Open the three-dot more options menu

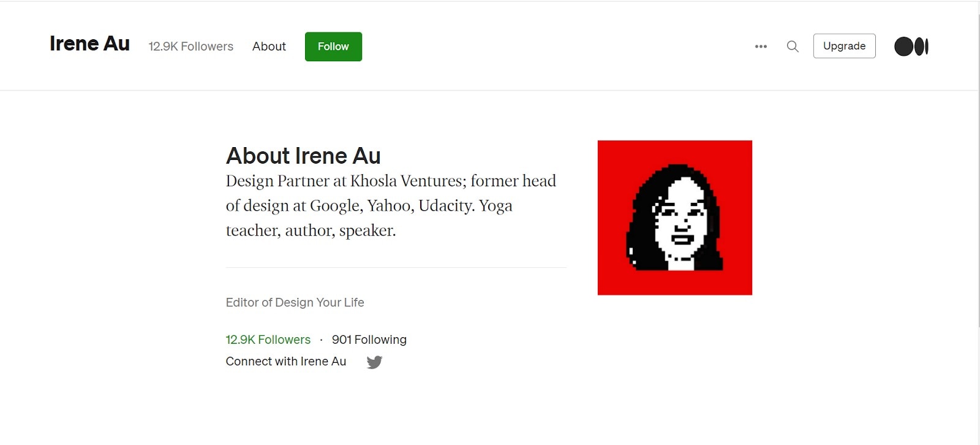pos(761,47)
